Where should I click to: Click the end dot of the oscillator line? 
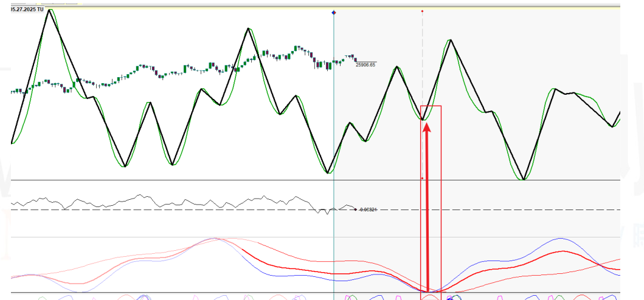coord(355,210)
